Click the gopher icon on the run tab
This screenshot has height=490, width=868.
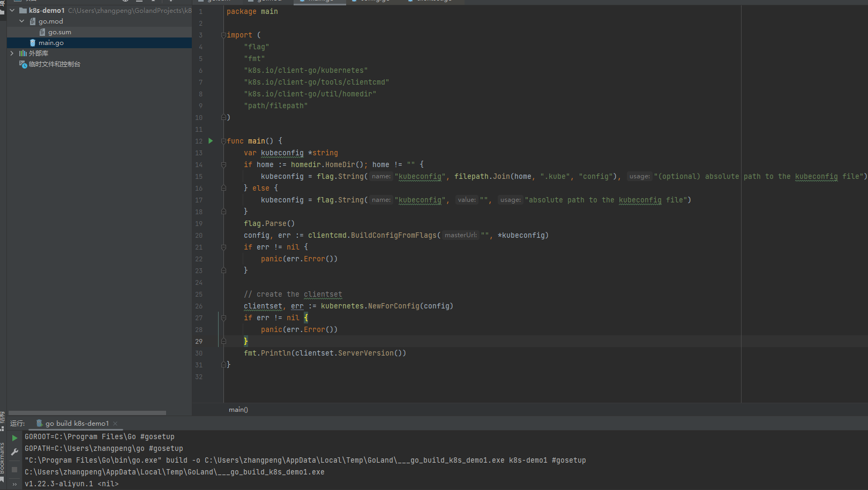coord(39,423)
